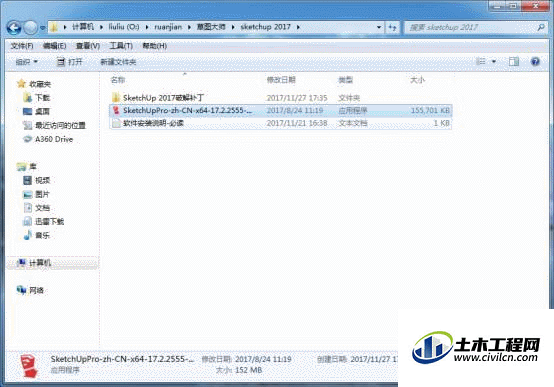
Task: Open A360 Drive in the sidebar
Action: pos(54,139)
